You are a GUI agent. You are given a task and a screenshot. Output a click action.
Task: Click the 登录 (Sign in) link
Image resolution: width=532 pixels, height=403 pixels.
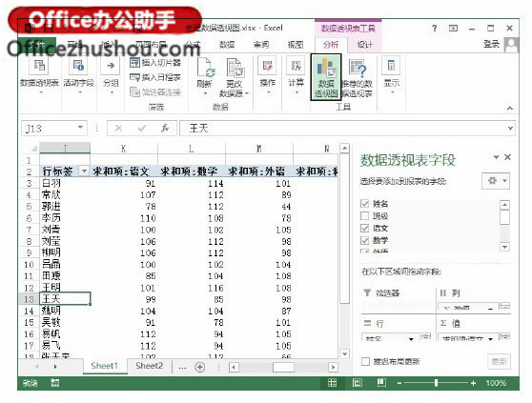[x=491, y=44]
